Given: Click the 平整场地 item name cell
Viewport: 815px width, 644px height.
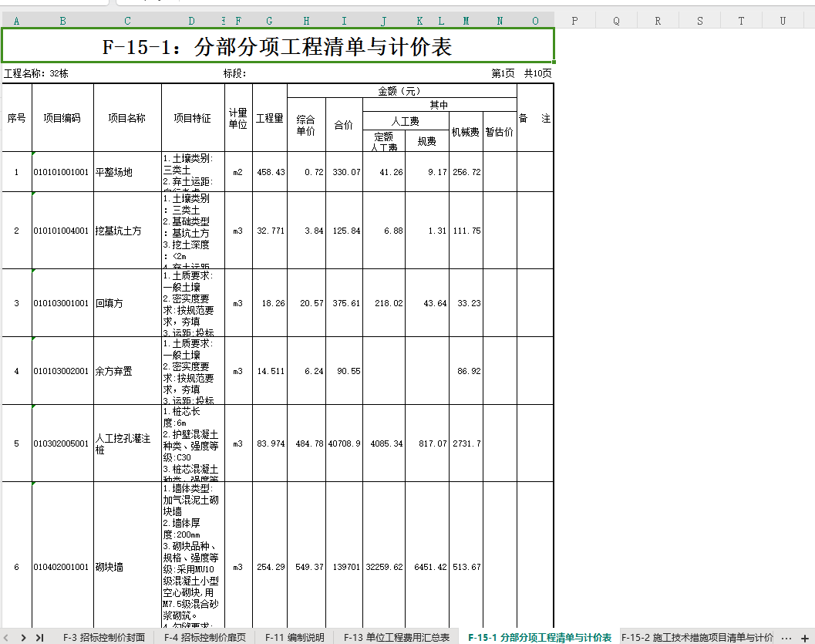Looking at the screenshot, I should click(x=127, y=172).
